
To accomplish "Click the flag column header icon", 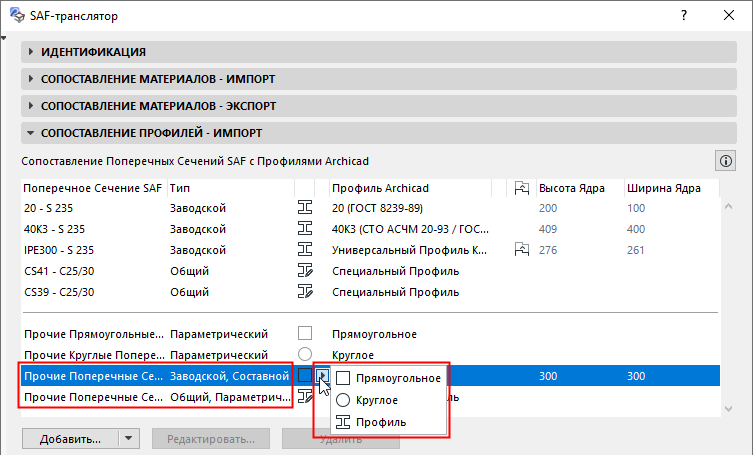I will pyautogui.click(x=522, y=188).
